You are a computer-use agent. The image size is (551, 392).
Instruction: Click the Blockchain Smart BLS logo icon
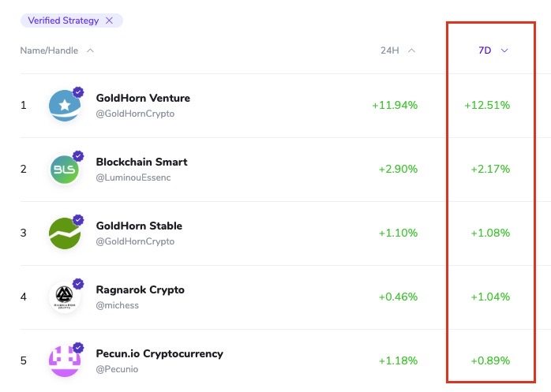point(64,170)
